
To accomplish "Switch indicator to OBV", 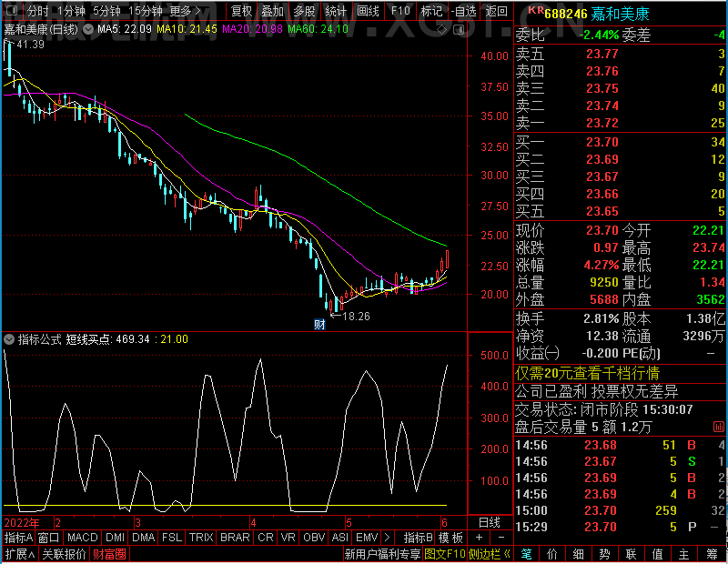I will [x=314, y=538].
